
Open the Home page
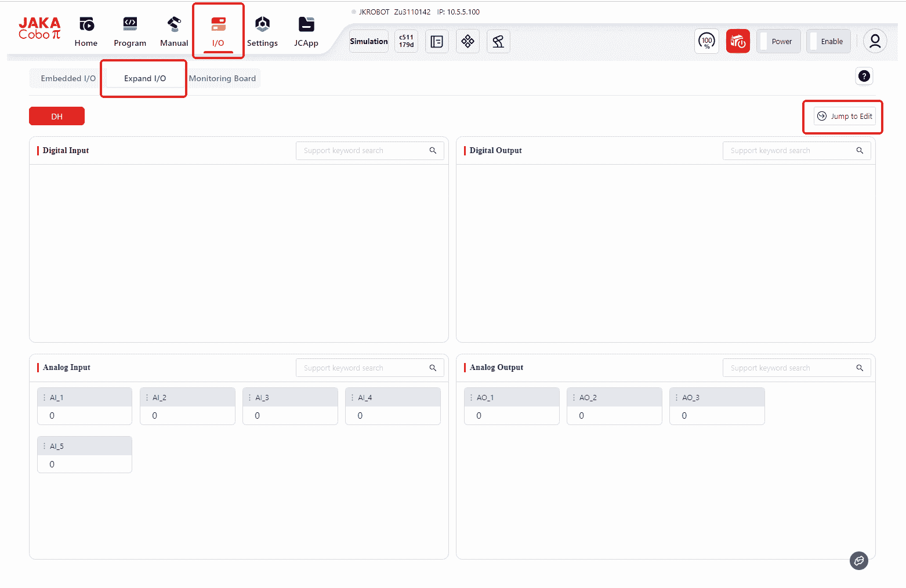pyautogui.click(x=86, y=31)
